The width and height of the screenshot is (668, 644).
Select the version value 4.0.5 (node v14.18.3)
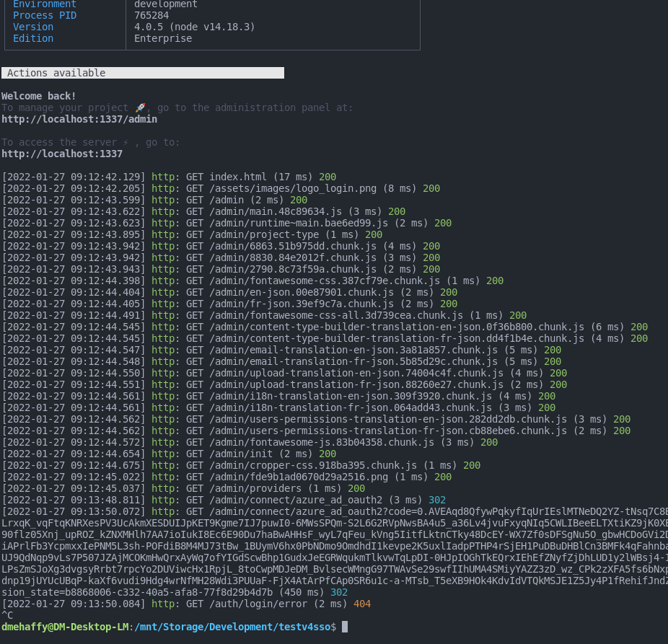pos(195,27)
